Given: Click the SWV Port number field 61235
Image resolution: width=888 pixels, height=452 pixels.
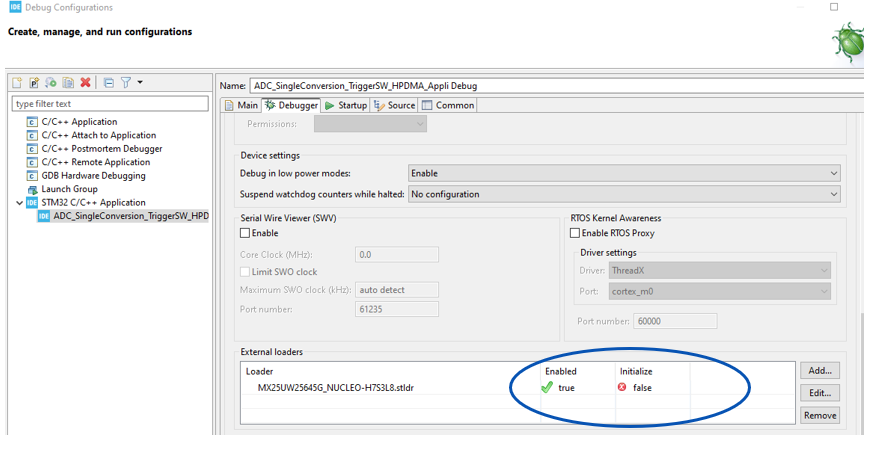Looking at the screenshot, I should pyautogui.click(x=396, y=309).
